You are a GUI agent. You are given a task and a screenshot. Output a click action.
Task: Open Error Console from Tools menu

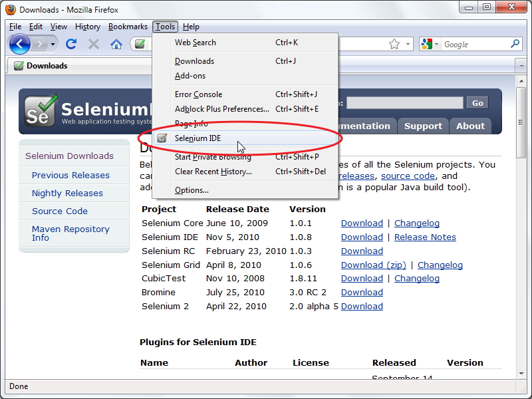click(x=245, y=94)
